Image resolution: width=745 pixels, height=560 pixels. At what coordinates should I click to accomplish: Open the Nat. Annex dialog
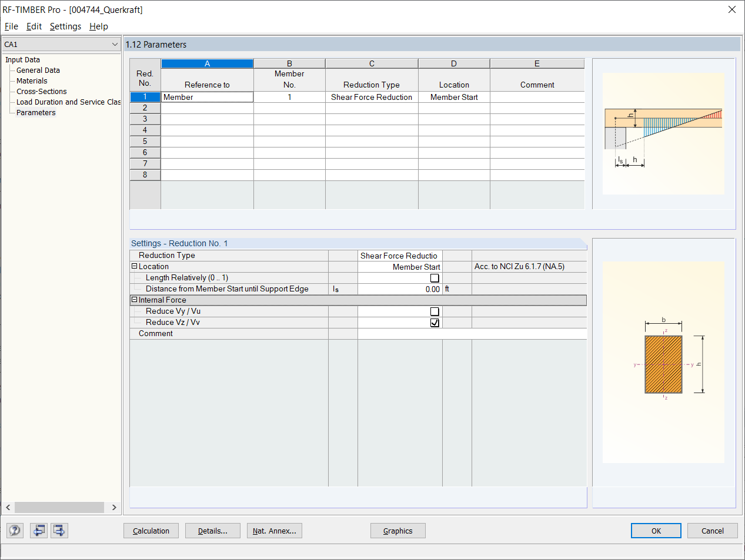274,530
